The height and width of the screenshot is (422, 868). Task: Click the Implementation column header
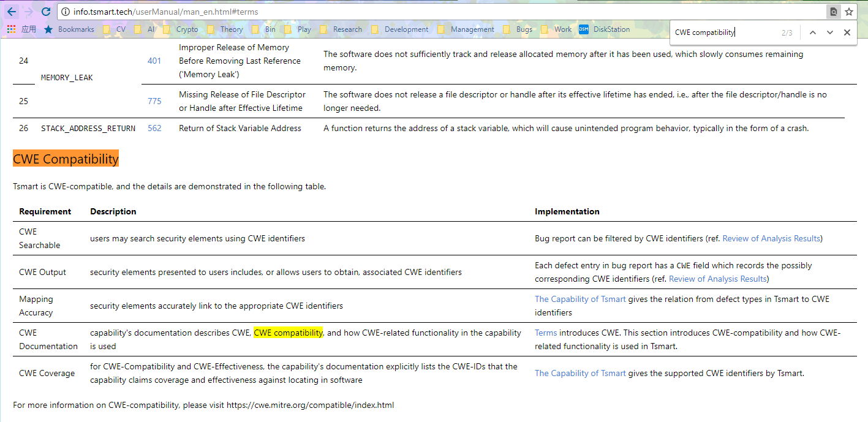pyautogui.click(x=567, y=211)
